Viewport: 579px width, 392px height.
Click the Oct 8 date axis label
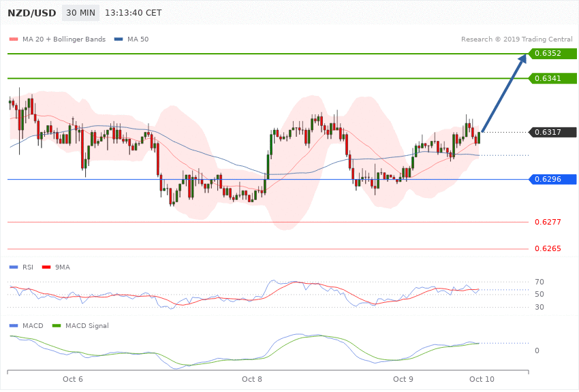point(252,379)
